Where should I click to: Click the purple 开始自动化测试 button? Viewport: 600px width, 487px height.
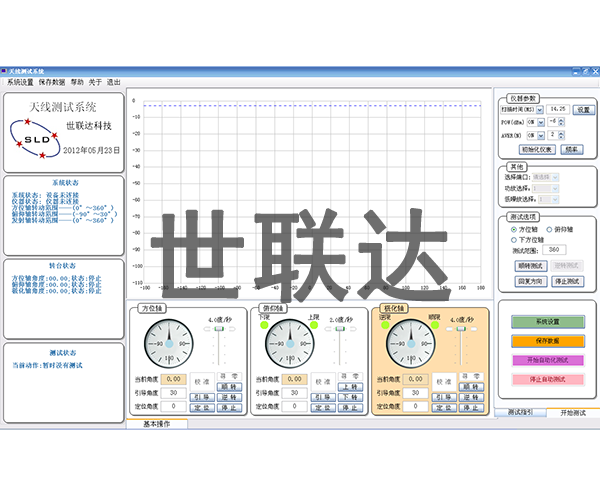point(548,360)
